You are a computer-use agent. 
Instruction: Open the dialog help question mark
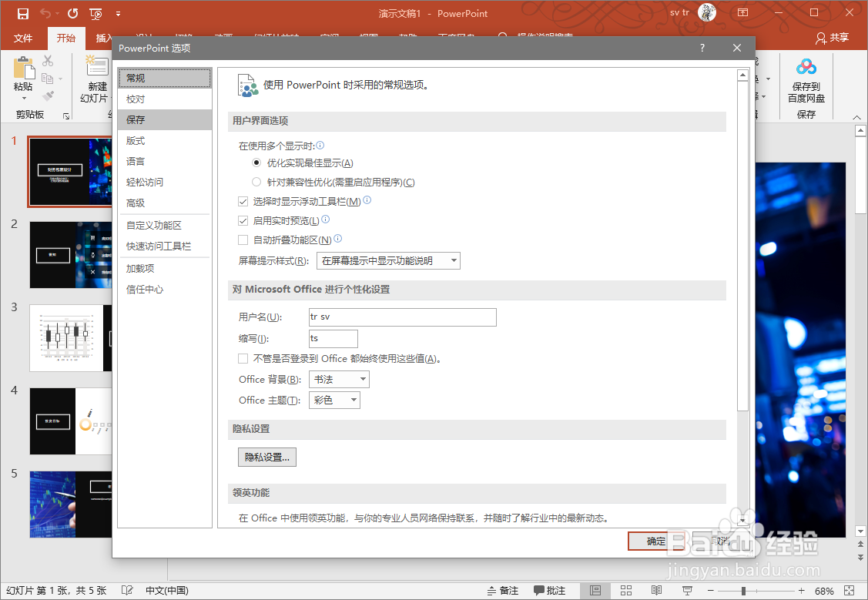click(x=702, y=49)
